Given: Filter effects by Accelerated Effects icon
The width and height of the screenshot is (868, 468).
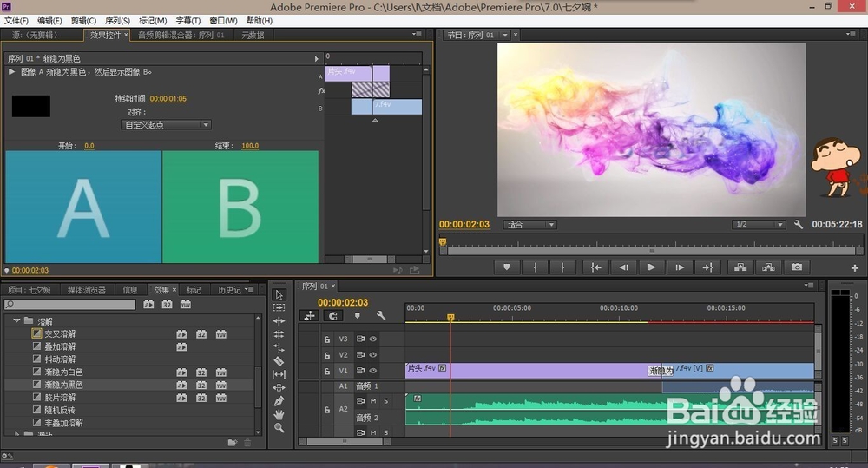Looking at the screenshot, I should click(x=148, y=304).
